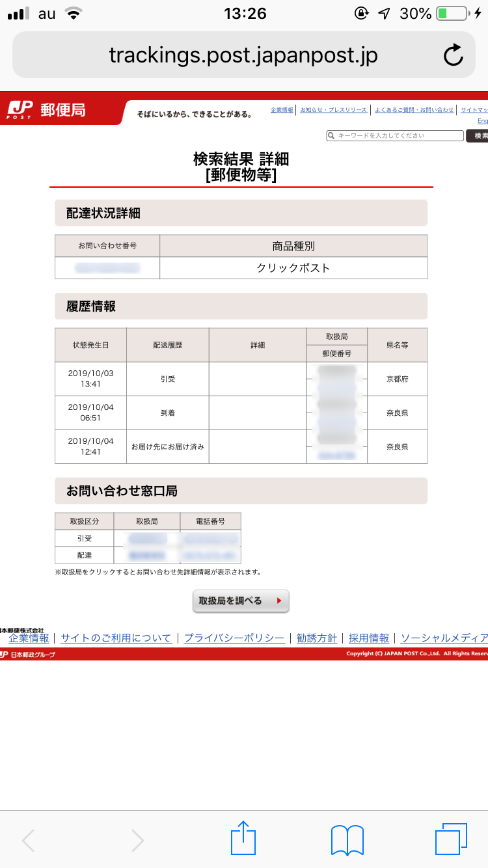This screenshot has width=488, height=868.
Task: Open the footer ソーシャルメディア link
Action: (x=444, y=638)
